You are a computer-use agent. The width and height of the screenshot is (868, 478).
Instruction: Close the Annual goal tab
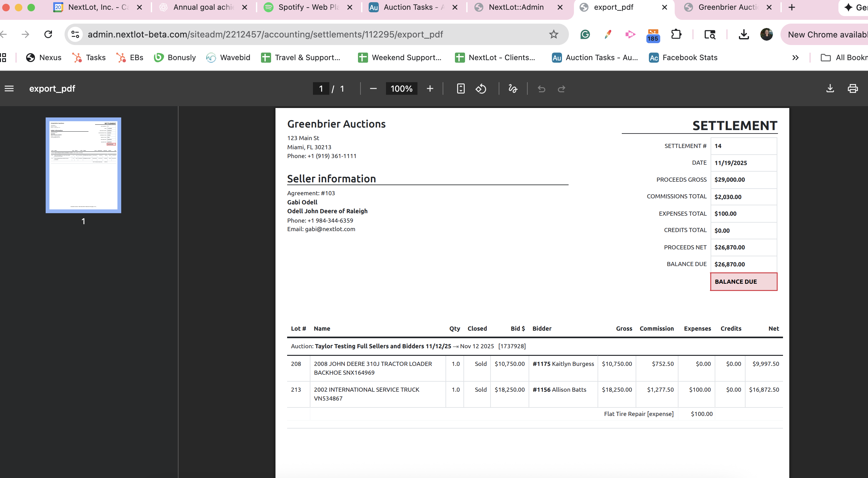pyautogui.click(x=245, y=8)
